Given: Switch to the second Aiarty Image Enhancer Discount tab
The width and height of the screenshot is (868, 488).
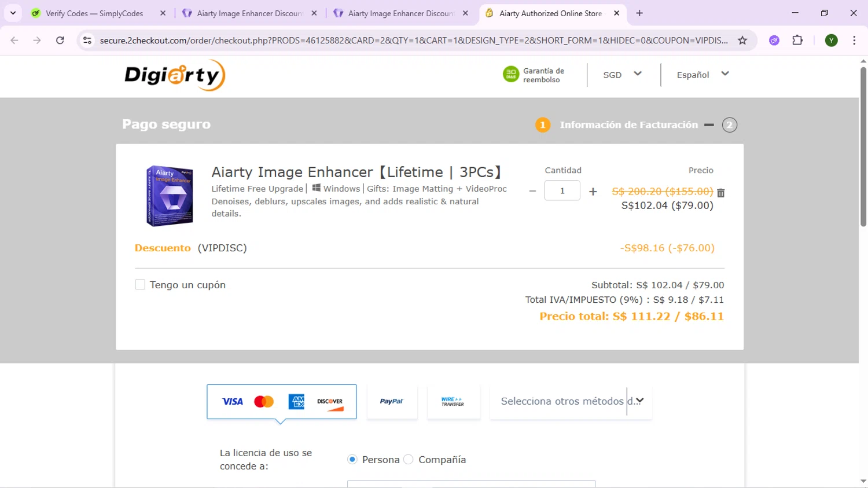Looking at the screenshot, I should [x=400, y=13].
